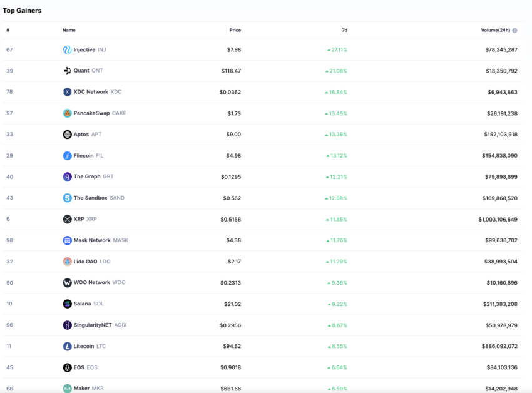Click the Injective coin logo
Viewport: 532px width, 393px height.
tap(67, 49)
